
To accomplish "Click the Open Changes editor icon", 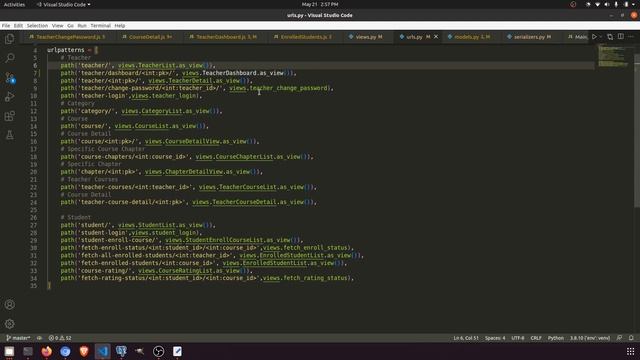I will (610, 37).
